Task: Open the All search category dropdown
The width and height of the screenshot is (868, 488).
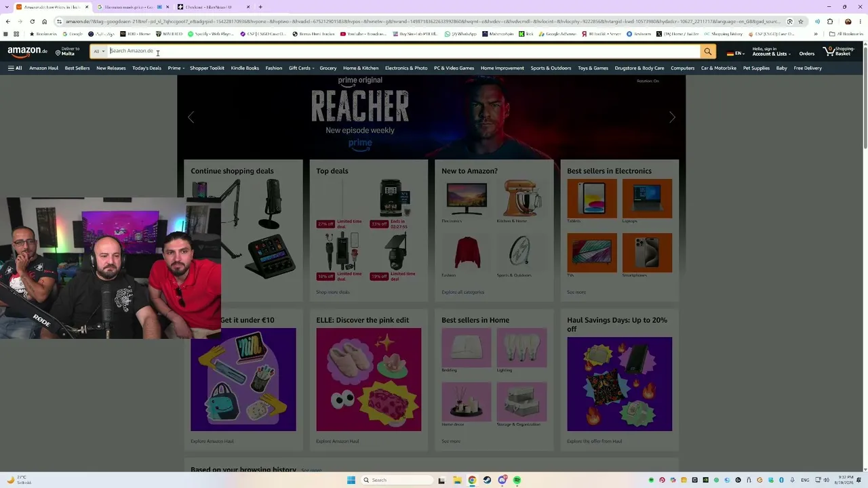Action: coord(100,52)
